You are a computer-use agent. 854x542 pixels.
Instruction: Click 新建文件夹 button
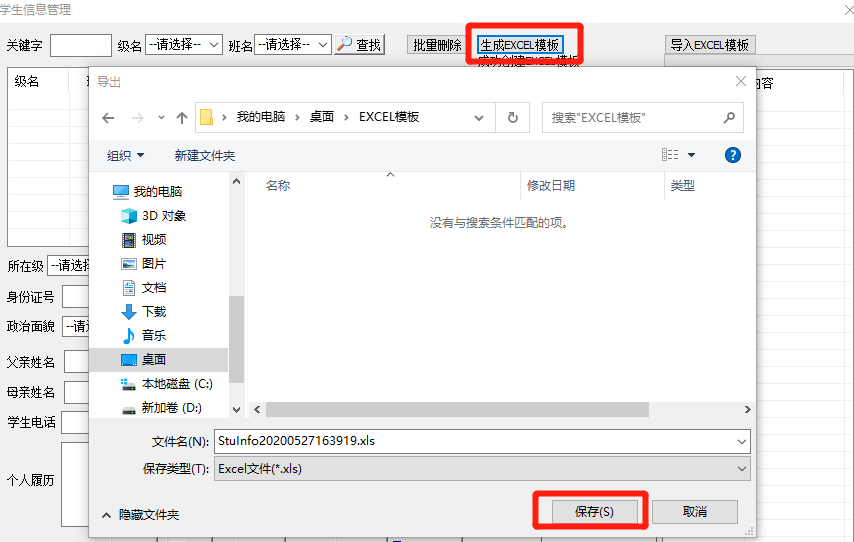[x=205, y=156]
